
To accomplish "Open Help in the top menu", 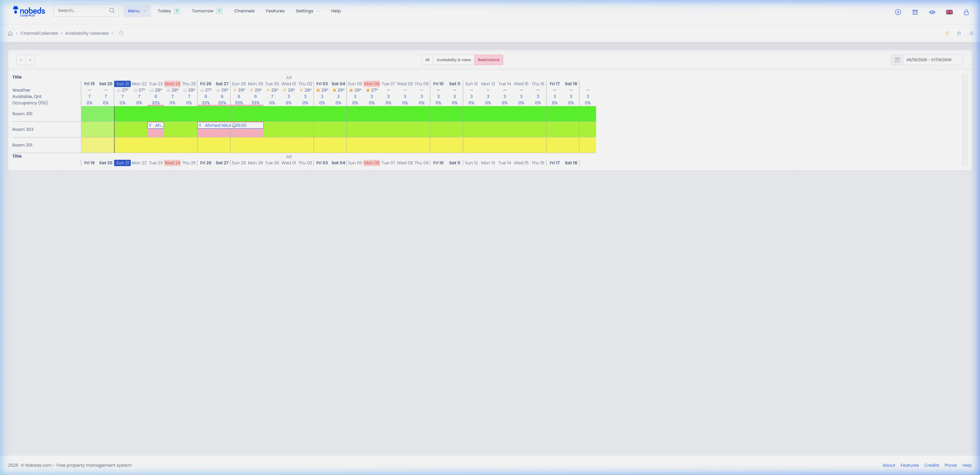I will (336, 11).
